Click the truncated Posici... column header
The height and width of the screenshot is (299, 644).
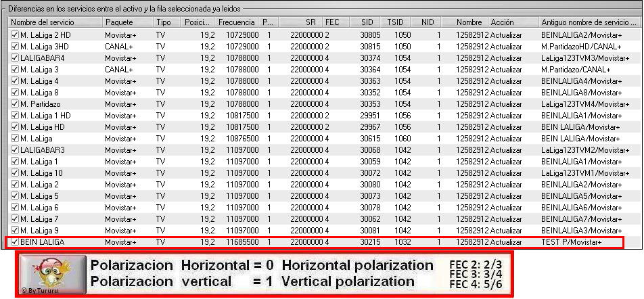click(x=198, y=22)
